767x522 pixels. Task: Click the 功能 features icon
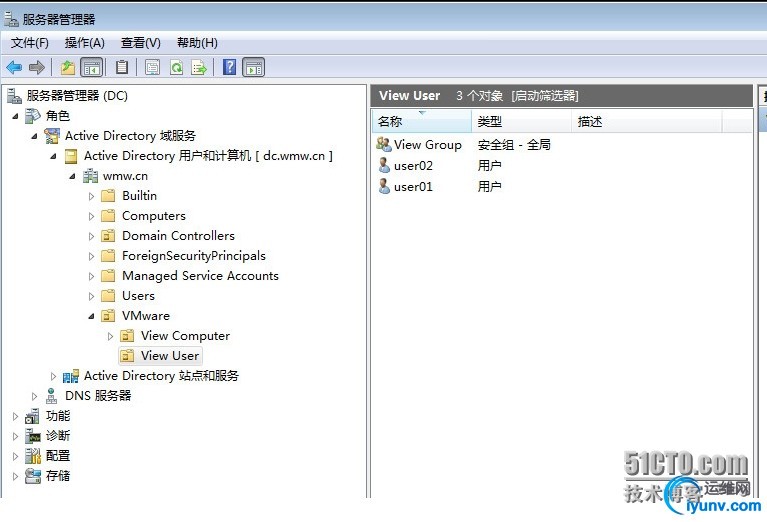coord(32,416)
